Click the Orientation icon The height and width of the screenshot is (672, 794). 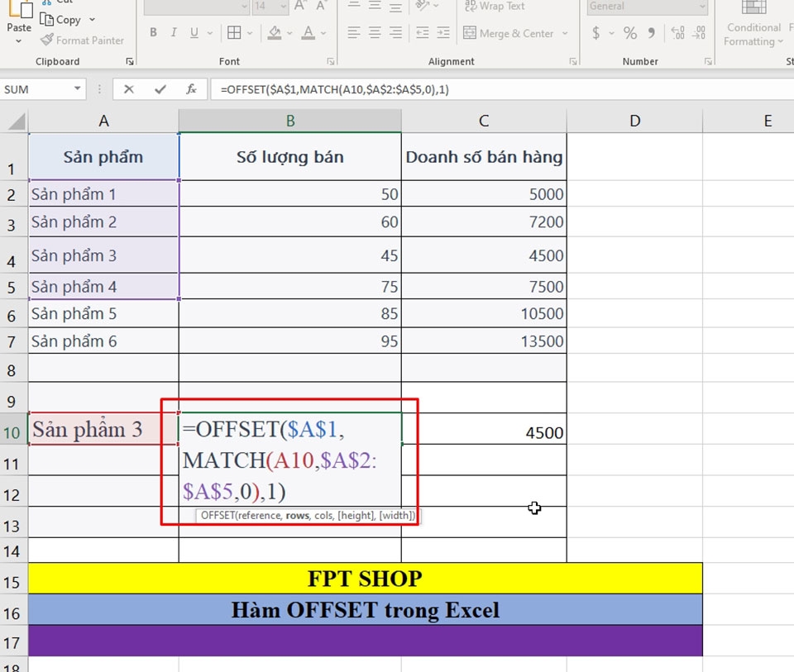coord(422,6)
